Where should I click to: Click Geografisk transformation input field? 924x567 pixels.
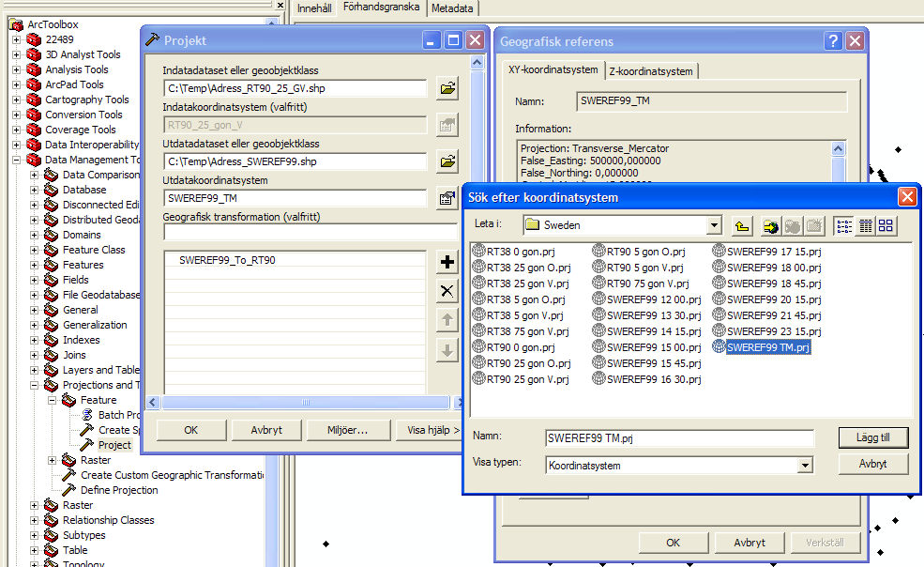click(310, 233)
